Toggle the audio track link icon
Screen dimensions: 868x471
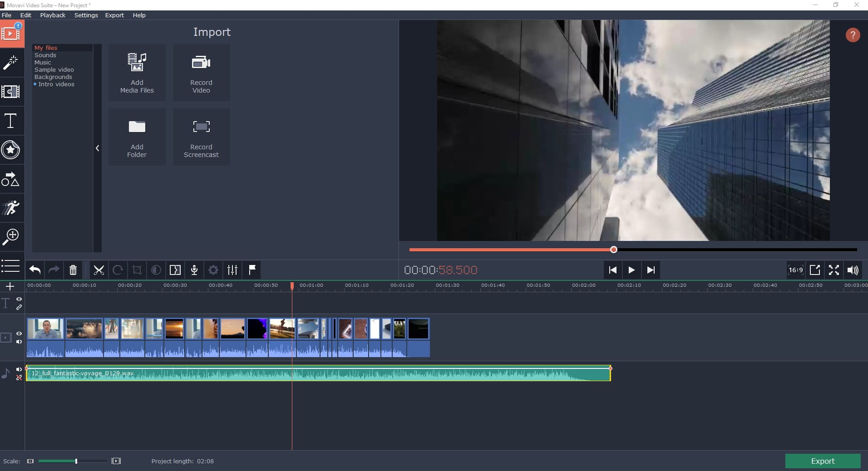[x=19, y=377]
